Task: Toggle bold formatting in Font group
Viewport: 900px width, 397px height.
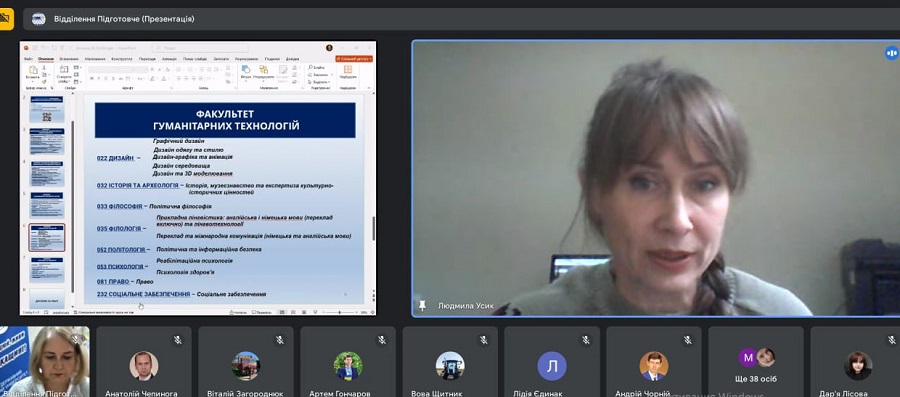Action: click(92, 79)
